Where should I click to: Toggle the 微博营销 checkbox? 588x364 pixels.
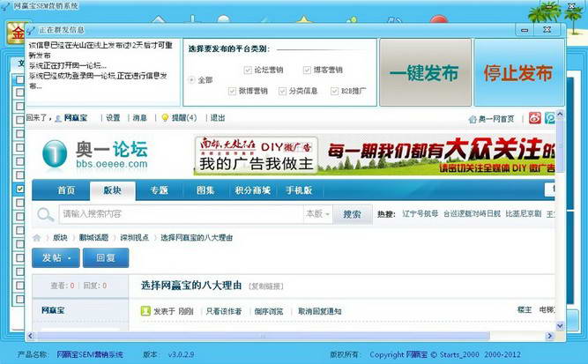(x=232, y=91)
